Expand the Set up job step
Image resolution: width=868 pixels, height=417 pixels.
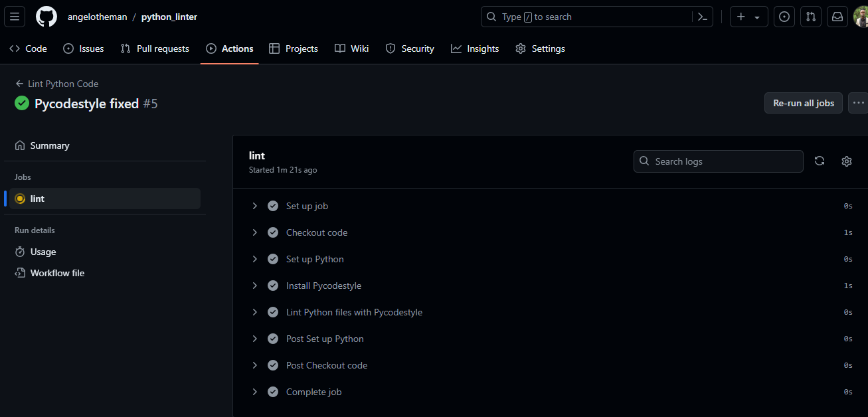[254, 206]
